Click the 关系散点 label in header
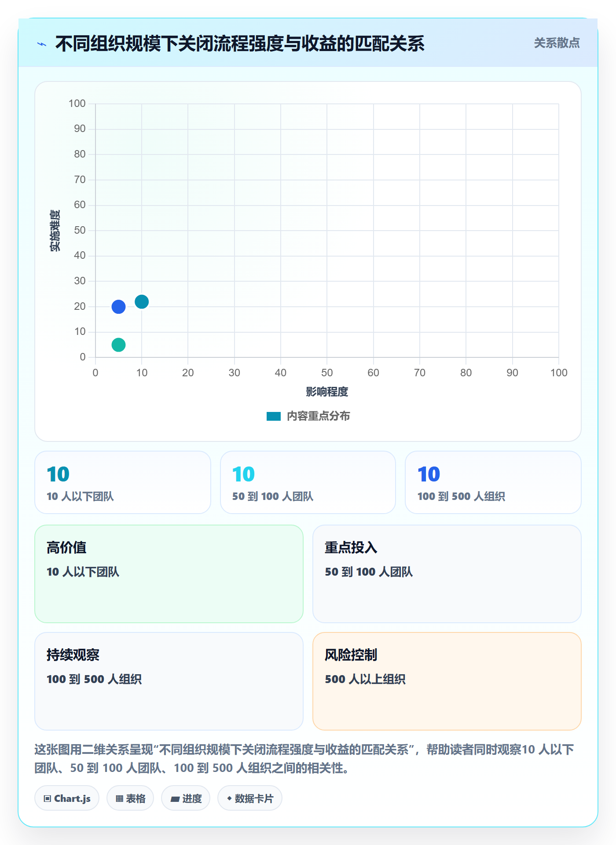The width and height of the screenshot is (616, 845). (x=557, y=43)
